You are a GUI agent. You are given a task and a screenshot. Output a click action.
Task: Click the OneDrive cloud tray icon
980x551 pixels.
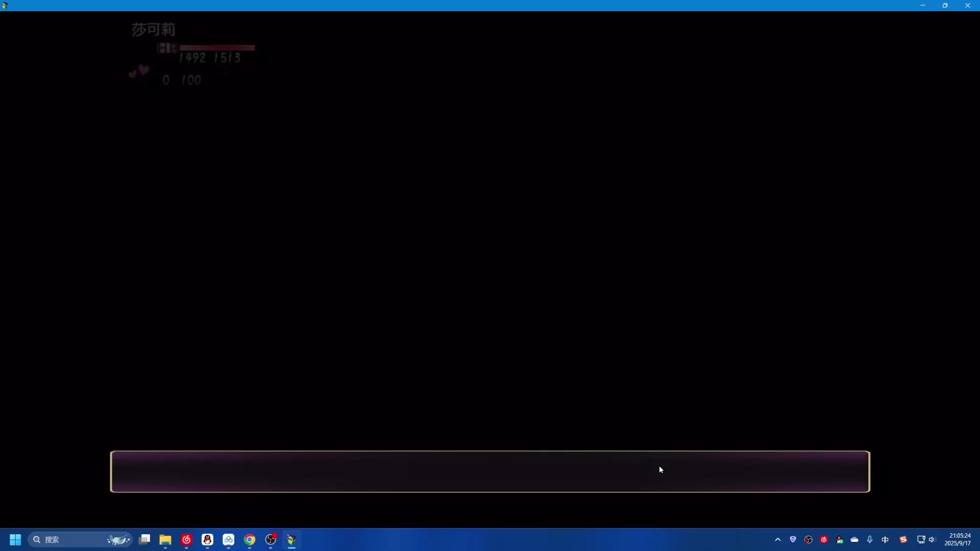(x=854, y=539)
